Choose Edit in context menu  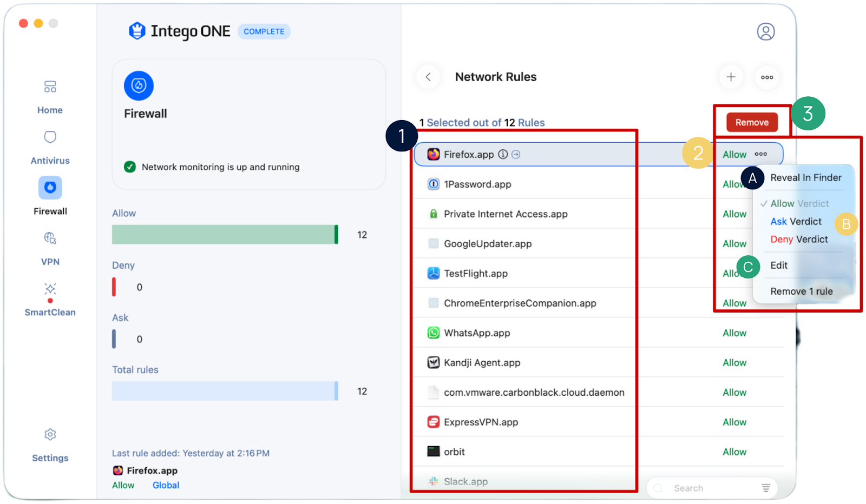click(779, 265)
